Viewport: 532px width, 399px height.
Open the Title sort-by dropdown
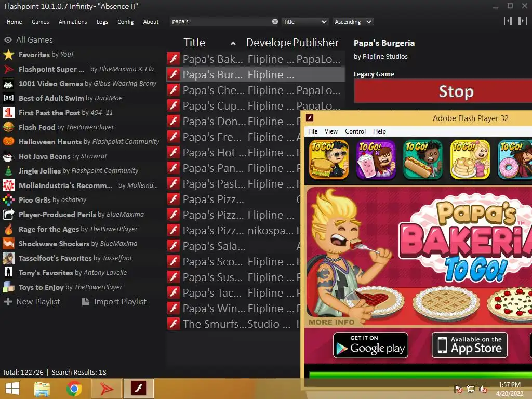coord(304,22)
